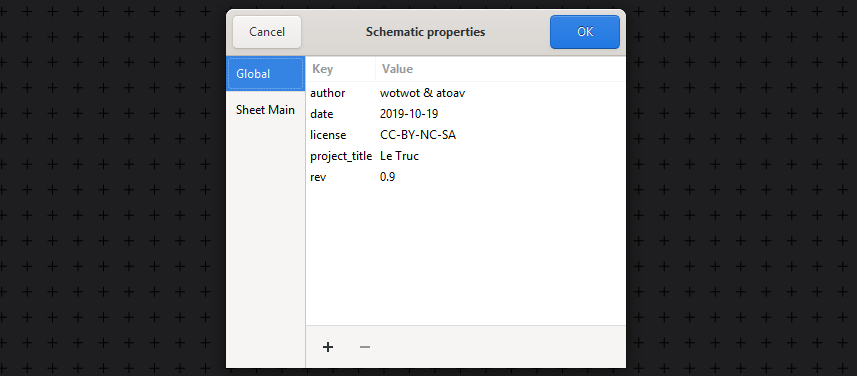Switch to the Sheet Main tab
Viewport: 857px width, 376px height.
click(266, 110)
